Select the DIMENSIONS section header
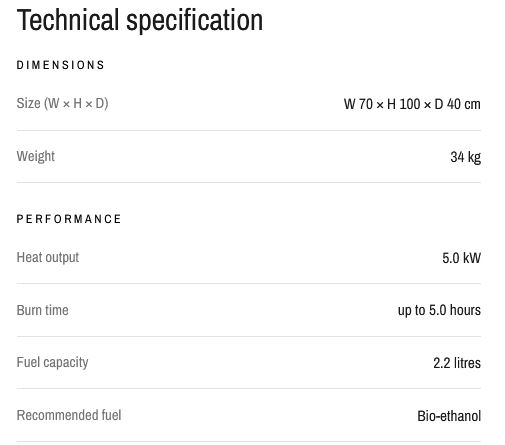The height and width of the screenshot is (445, 505). click(x=61, y=65)
